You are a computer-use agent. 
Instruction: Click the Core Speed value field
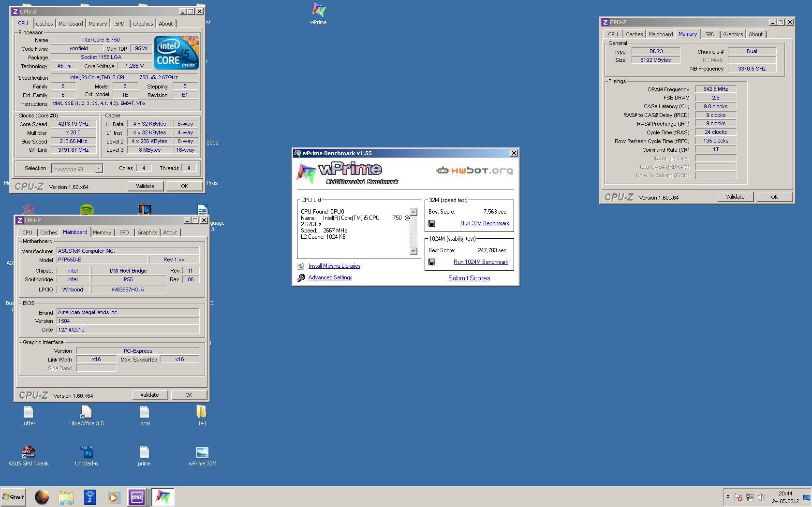pyautogui.click(x=74, y=124)
